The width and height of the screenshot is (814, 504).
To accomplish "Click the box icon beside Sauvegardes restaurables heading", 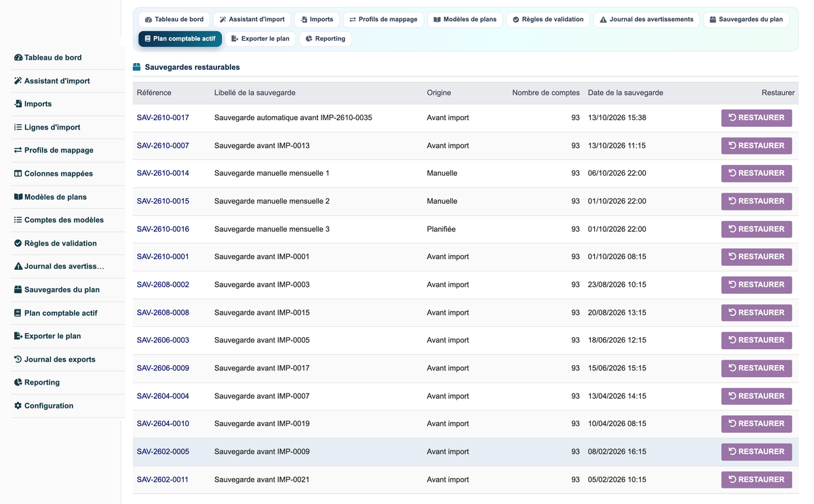I will 136,67.
